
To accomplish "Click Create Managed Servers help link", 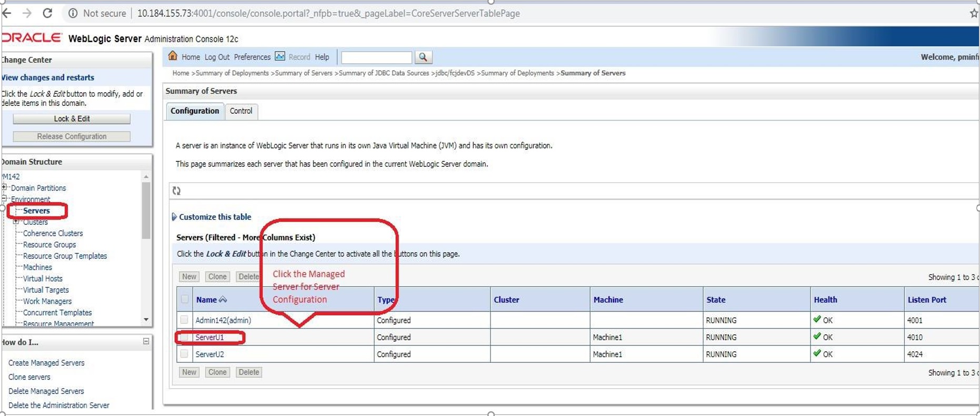I will pyautogui.click(x=46, y=363).
